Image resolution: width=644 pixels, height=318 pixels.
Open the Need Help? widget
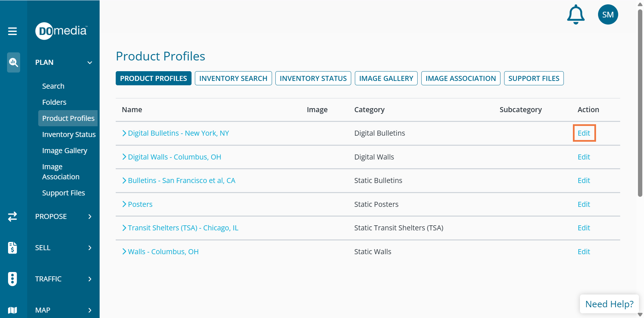(x=609, y=304)
